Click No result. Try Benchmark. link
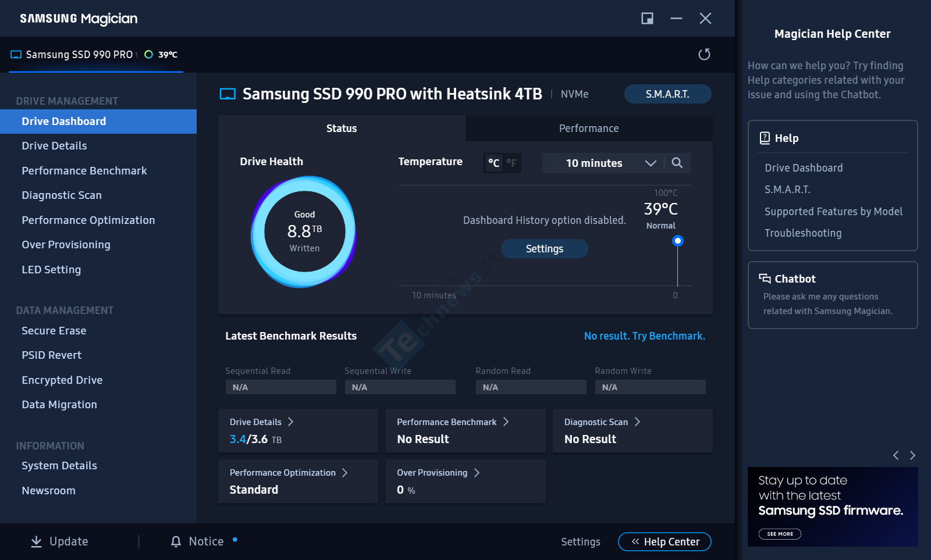The width and height of the screenshot is (931, 560). pyautogui.click(x=644, y=336)
